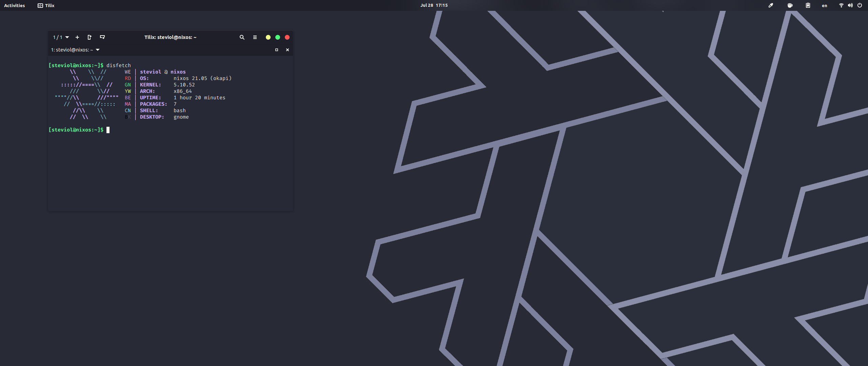Open the clipboard indicator in top bar
The image size is (868, 366).
click(808, 5)
